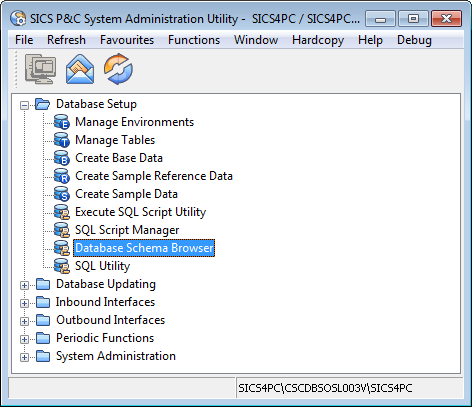Open the Window menu
This screenshot has height=407, width=472.
coord(256,40)
